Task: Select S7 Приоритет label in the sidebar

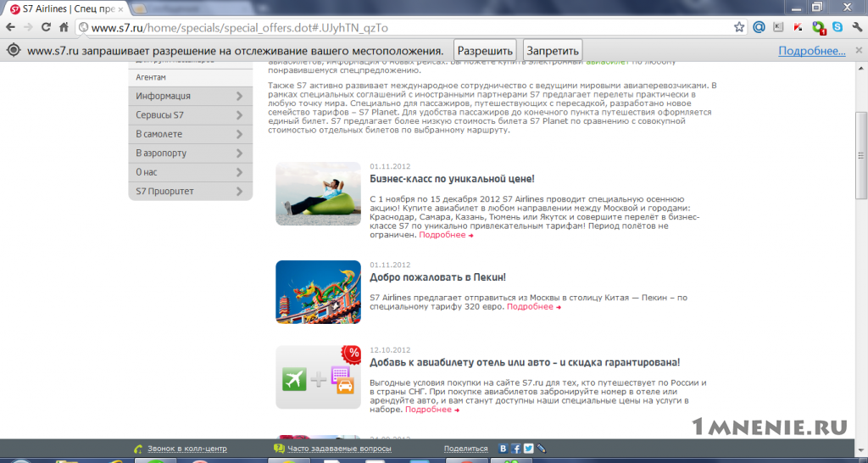Action: (165, 191)
